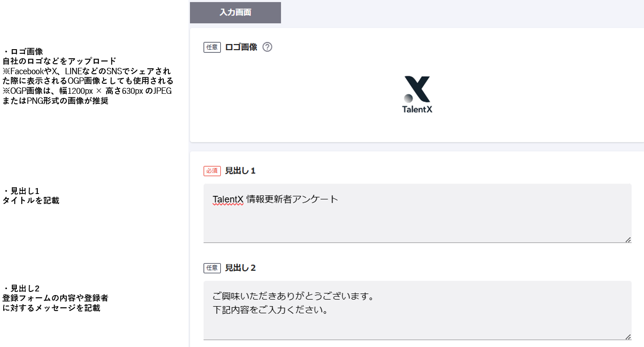Image resolution: width=644 pixels, height=347 pixels.
Task: Select the ロゴ画像 field label
Action: [x=241, y=47]
